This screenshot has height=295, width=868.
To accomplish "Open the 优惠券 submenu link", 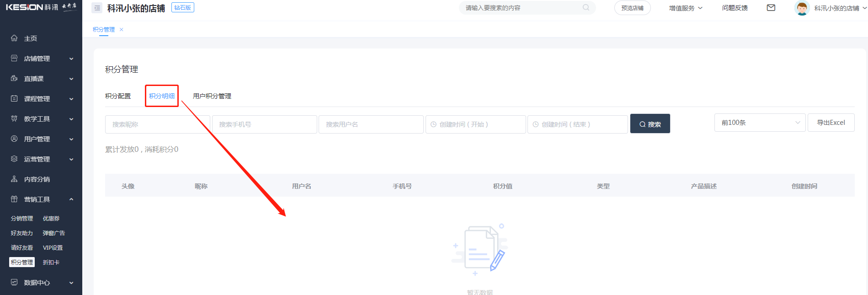I will pos(51,219).
